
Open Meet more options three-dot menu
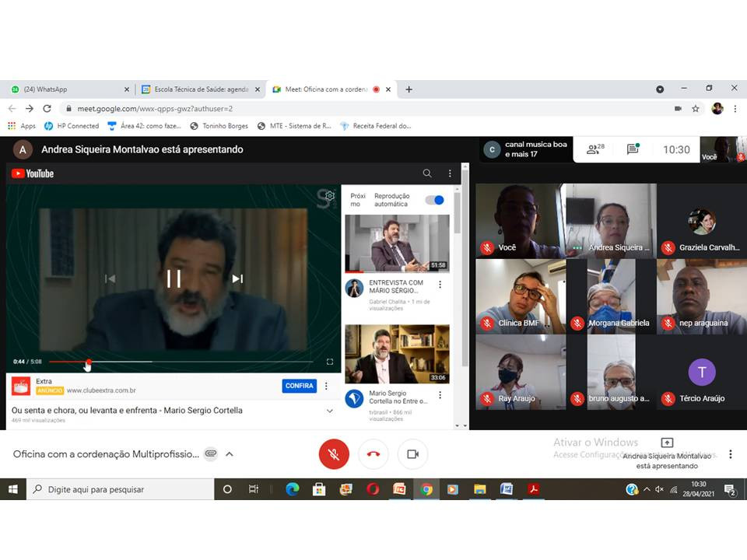pyautogui.click(x=730, y=454)
